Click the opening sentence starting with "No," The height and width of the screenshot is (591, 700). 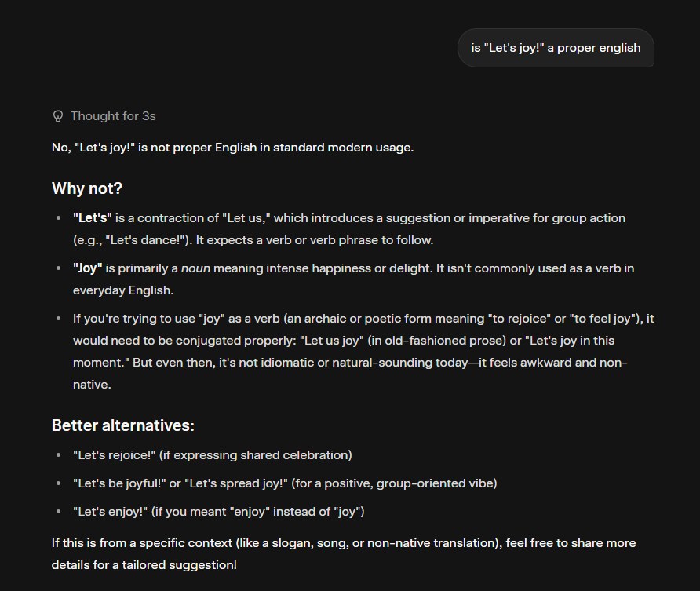(232, 148)
